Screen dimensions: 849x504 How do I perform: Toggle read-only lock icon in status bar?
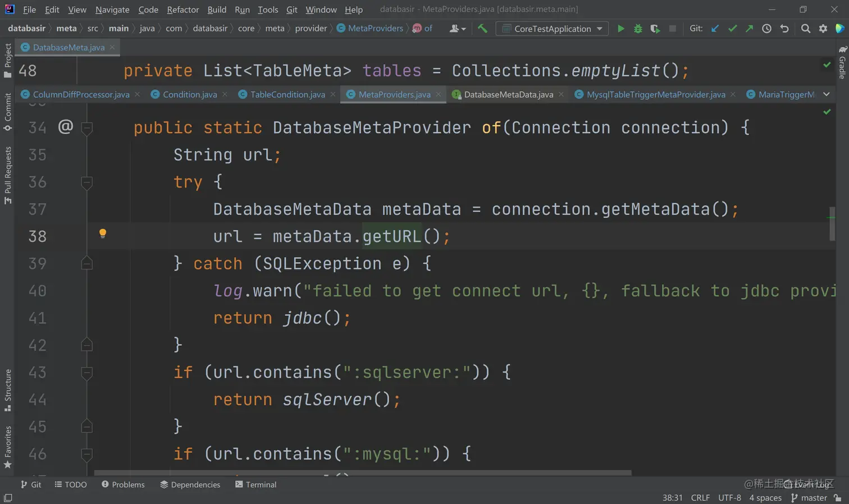click(x=838, y=498)
